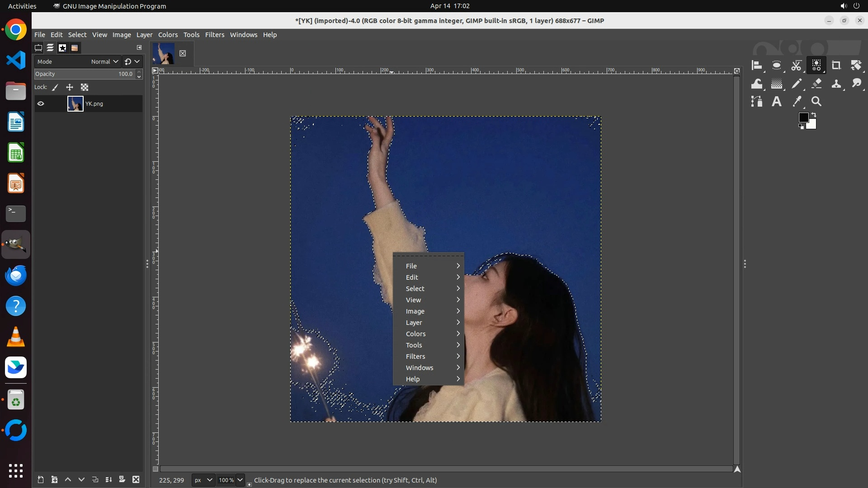Click the delete layer button

point(136,480)
